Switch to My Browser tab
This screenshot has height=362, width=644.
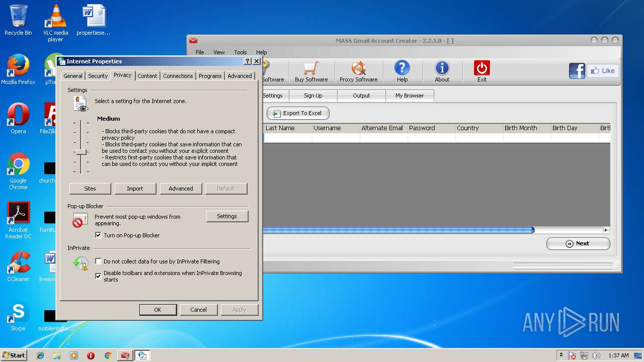coord(410,96)
